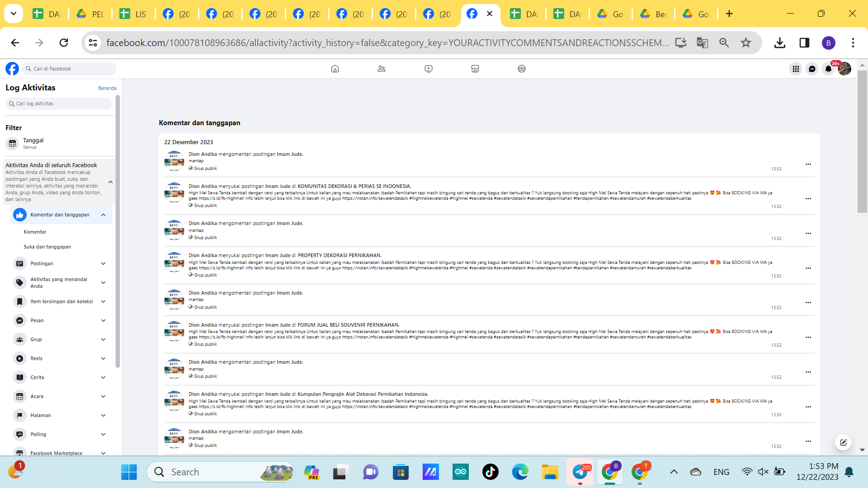Image resolution: width=868 pixels, height=488 pixels.
Task: Open the Messenger icon
Action: [812, 69]
